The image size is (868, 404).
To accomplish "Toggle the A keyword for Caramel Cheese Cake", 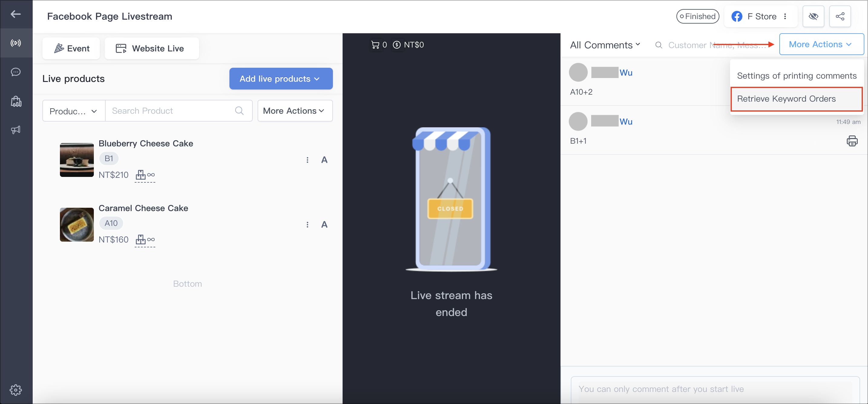I will click(x=324, y=225).
